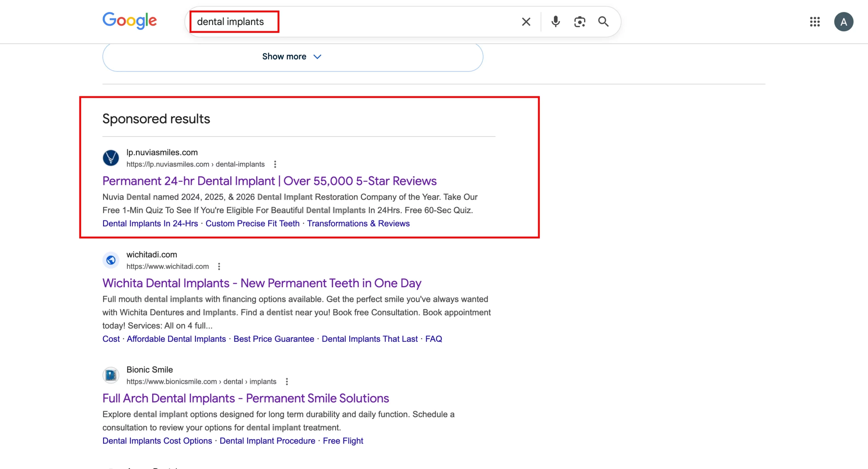
Task: Click the bionicsmile.com › dental › implants URL
Action: coord(201,382)
